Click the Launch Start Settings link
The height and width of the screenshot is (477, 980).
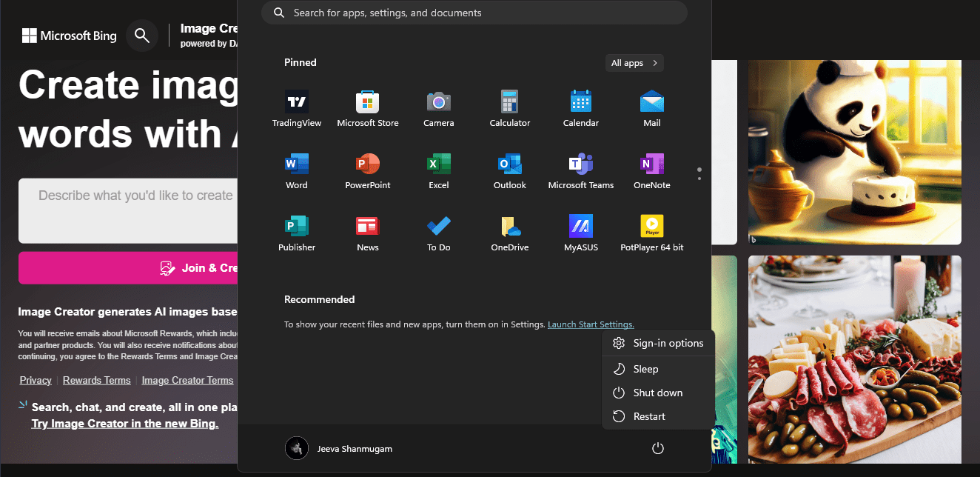pos(591,324)
